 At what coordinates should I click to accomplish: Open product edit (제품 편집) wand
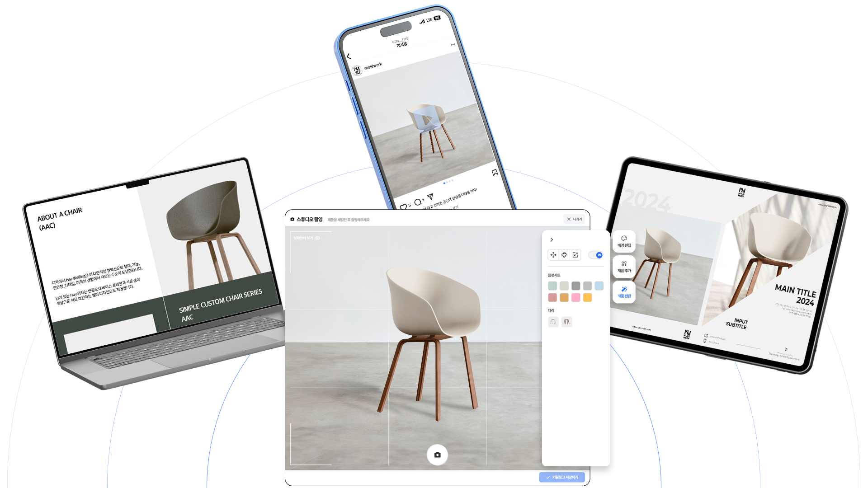pyautogui.click(x=624, y=292)
